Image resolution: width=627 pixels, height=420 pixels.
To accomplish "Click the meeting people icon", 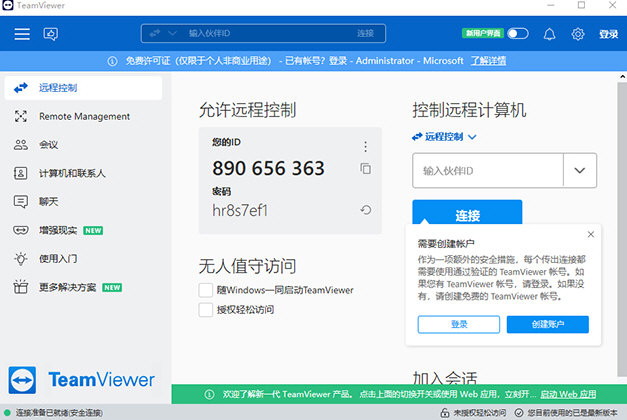I will [21, 145].
